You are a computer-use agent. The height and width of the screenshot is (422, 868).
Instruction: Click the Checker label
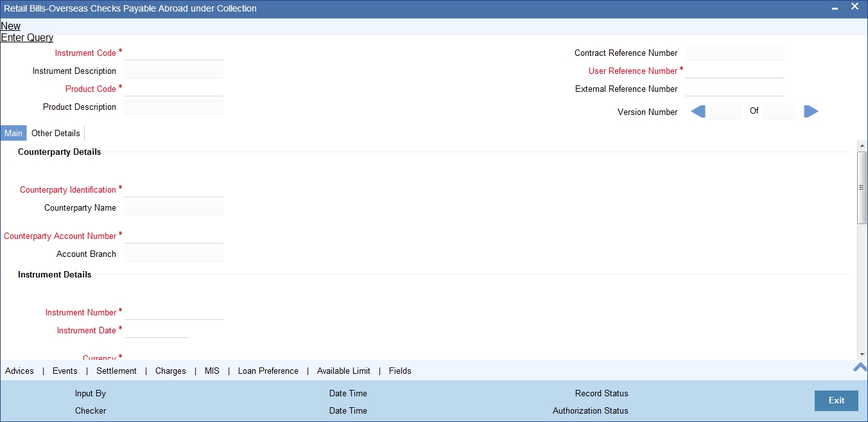point(91,410)
